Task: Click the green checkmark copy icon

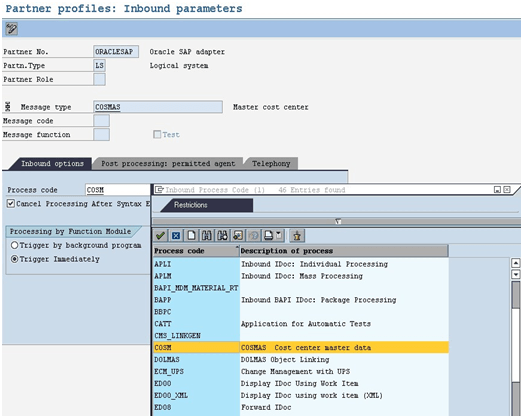Action: click(160, 236)
